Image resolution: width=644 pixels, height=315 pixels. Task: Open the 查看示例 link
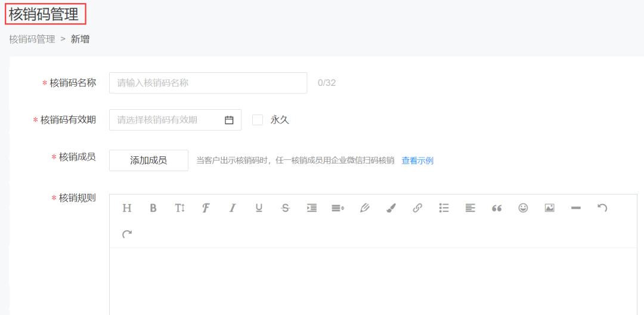pyautogui.click(x=417, y=160)
